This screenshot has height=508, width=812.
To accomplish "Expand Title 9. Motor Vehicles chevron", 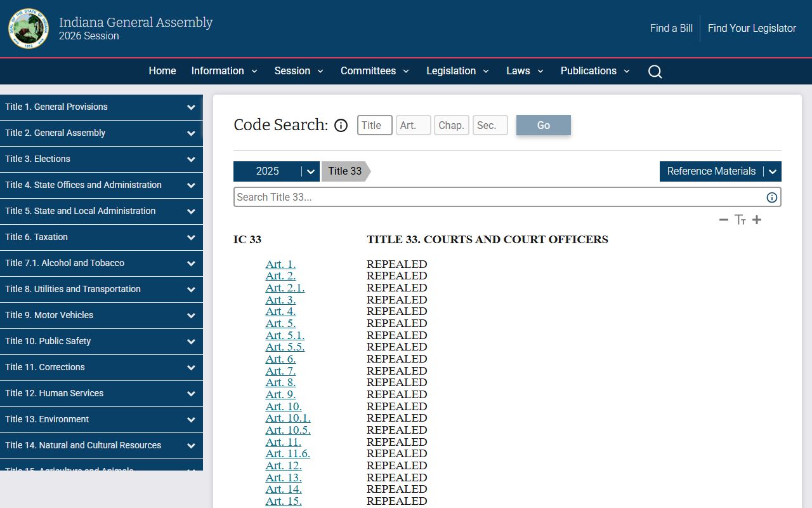I will [191, 316].
